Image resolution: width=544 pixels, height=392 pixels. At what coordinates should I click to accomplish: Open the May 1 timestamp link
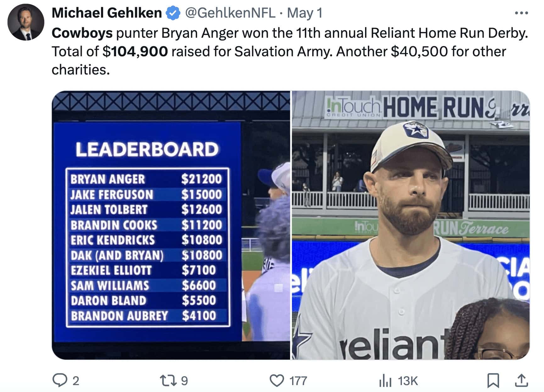(305, 13)
